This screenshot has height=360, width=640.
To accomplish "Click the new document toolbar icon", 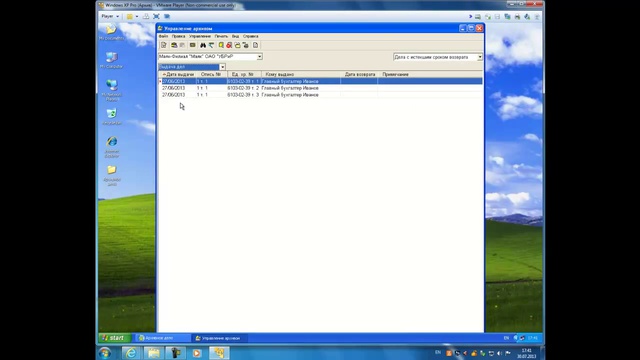I will pyautogui.click(x=164, y=45).
